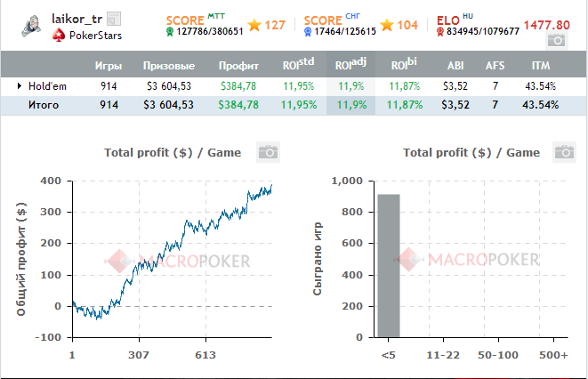Click the SCORE MTT label
The height and width of the screenshot is (379, 588).
pos(184,19)
